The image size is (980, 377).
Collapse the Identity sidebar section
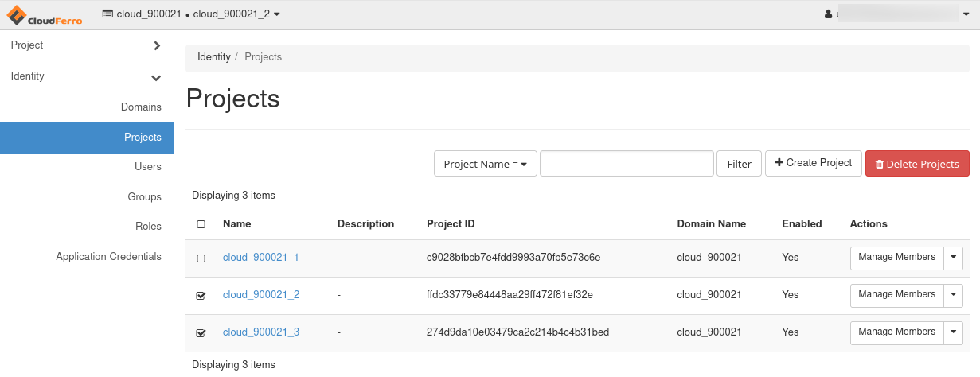[x=86, y=77]
